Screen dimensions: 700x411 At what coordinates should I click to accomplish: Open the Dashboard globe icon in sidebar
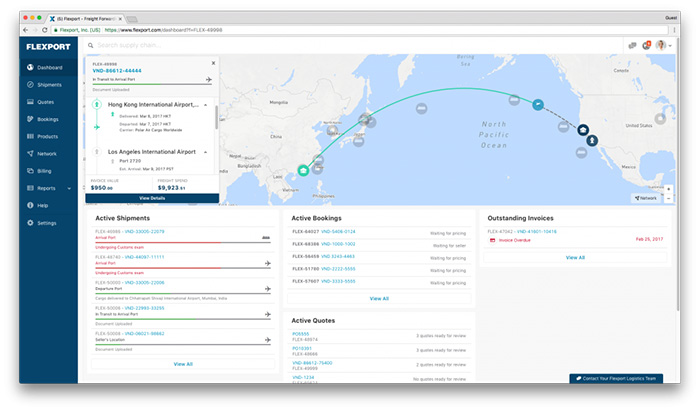pyautogui.click(x=30, y=67)
